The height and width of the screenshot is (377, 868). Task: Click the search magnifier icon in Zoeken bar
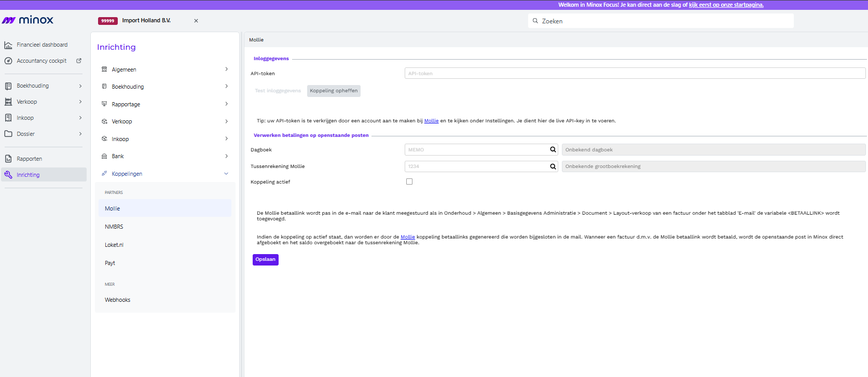[x=535, y=21]
